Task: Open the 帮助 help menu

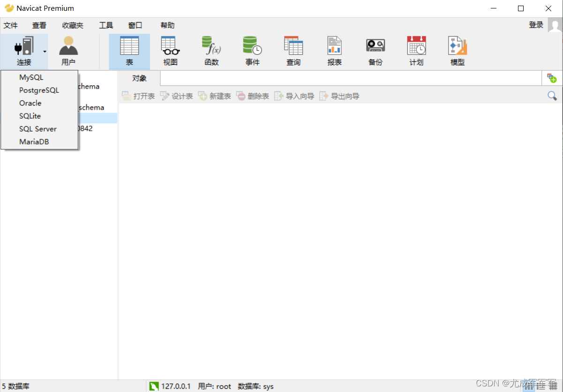Action: [x=167, y=25]
